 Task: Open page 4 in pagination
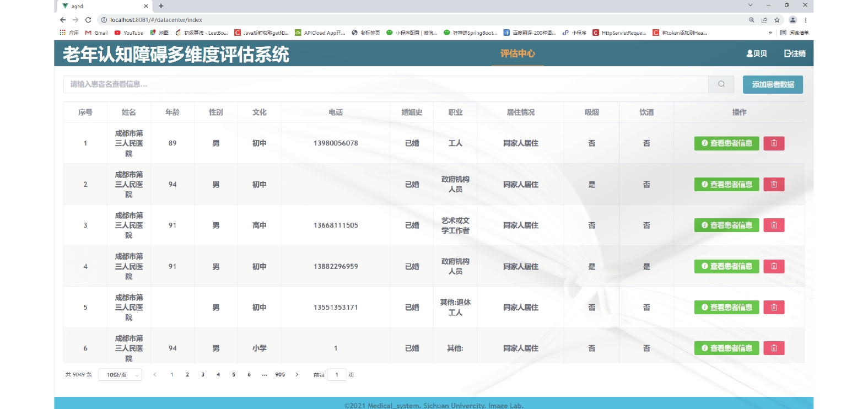coord(218,375)
